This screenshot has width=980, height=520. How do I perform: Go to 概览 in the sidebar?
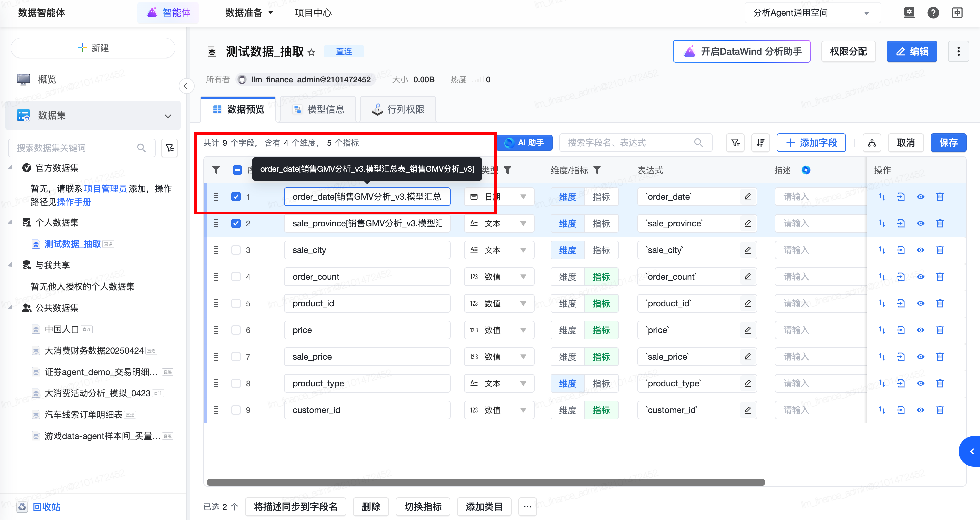click(47, 79)
